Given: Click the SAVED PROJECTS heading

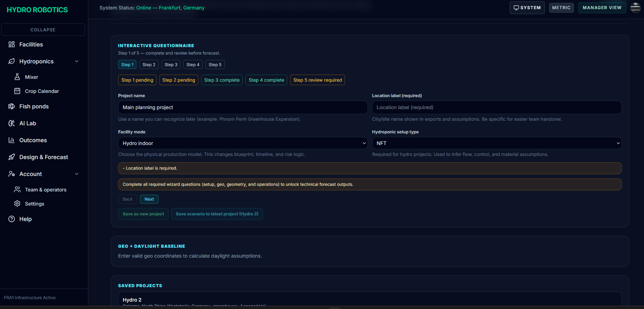Looking at the screenshot, I should click(140, 286).
